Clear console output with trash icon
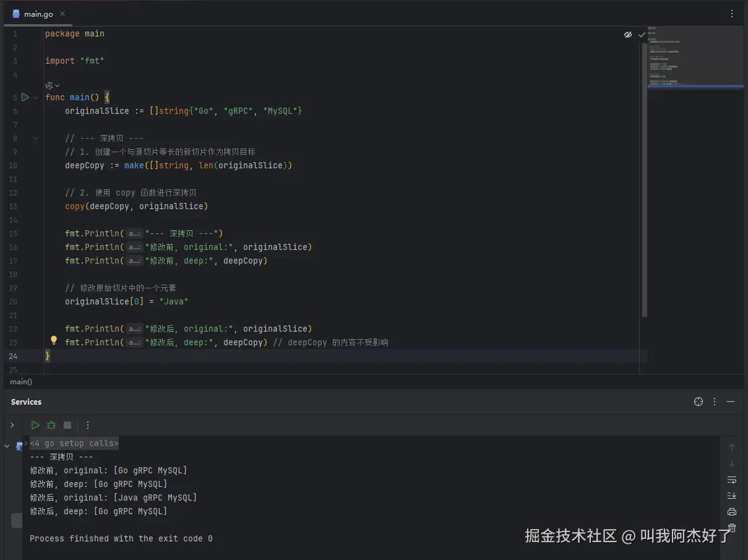 point(732,528)
